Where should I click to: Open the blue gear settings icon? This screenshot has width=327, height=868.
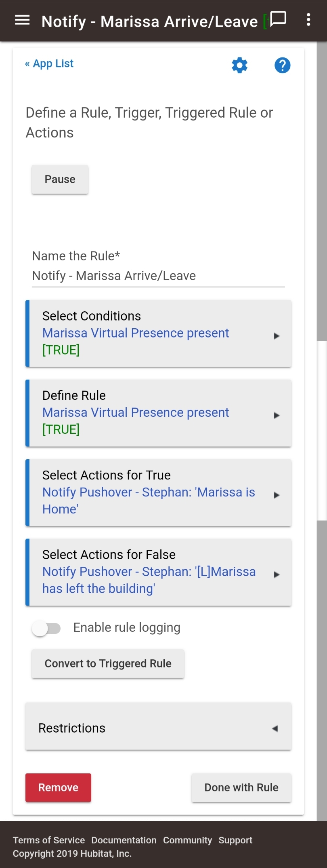(x=239, y=65)
